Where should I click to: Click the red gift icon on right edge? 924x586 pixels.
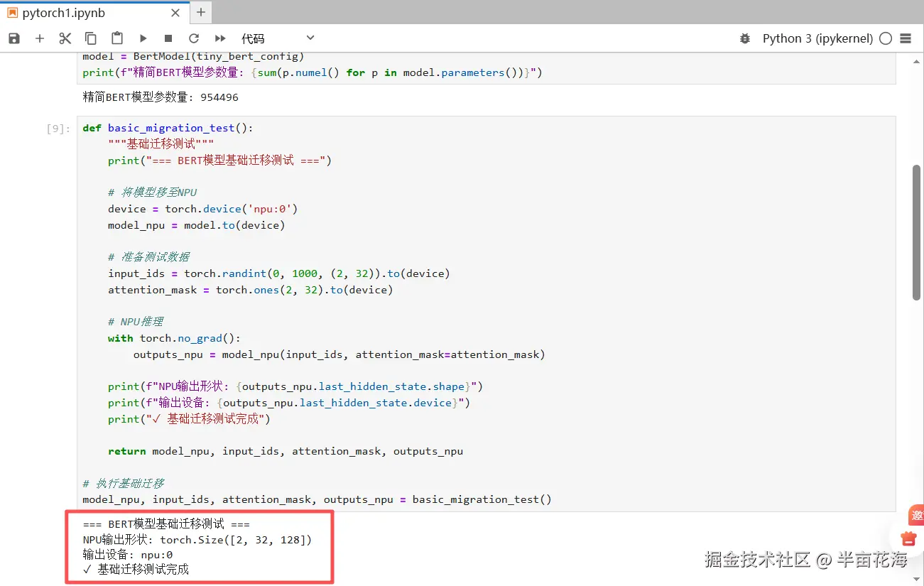[908, 539]
